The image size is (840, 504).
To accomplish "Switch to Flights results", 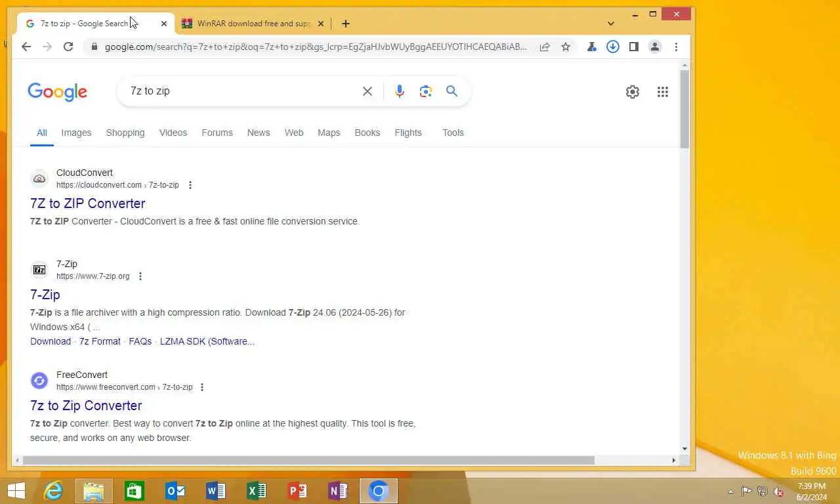I will pyautogui.click(x=408, y=133).
